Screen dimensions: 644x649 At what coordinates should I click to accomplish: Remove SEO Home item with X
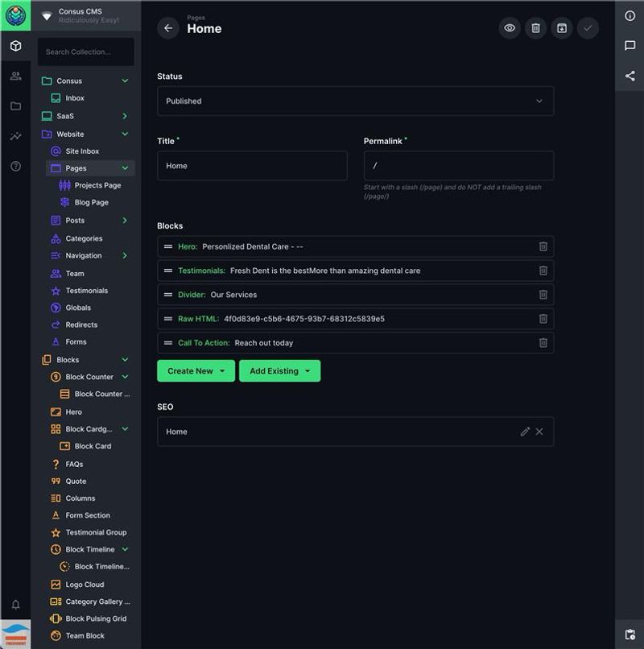point(539,432)
